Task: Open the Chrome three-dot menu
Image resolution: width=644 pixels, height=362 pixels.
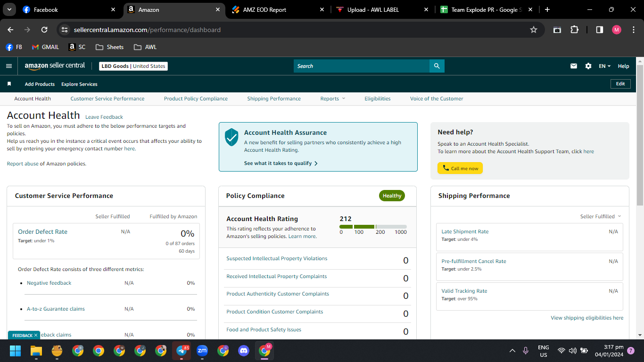Action: click(x=633, y=30)
